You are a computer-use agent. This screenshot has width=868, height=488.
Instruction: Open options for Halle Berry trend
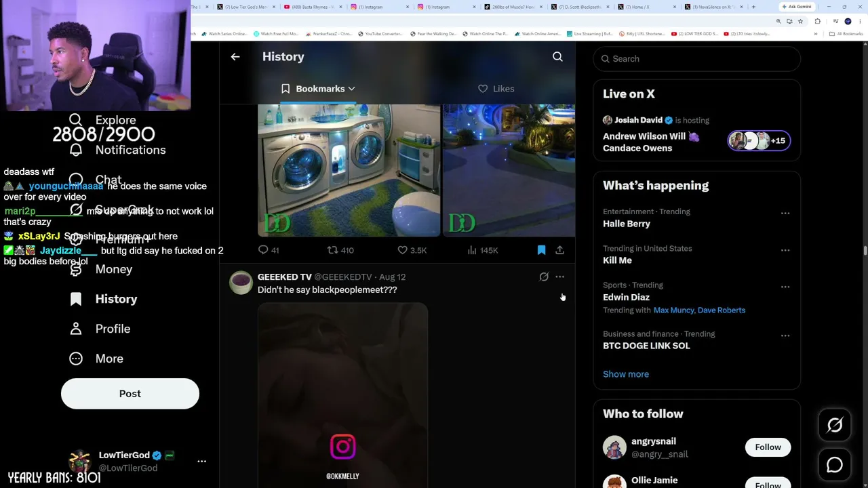pos(785,213)
